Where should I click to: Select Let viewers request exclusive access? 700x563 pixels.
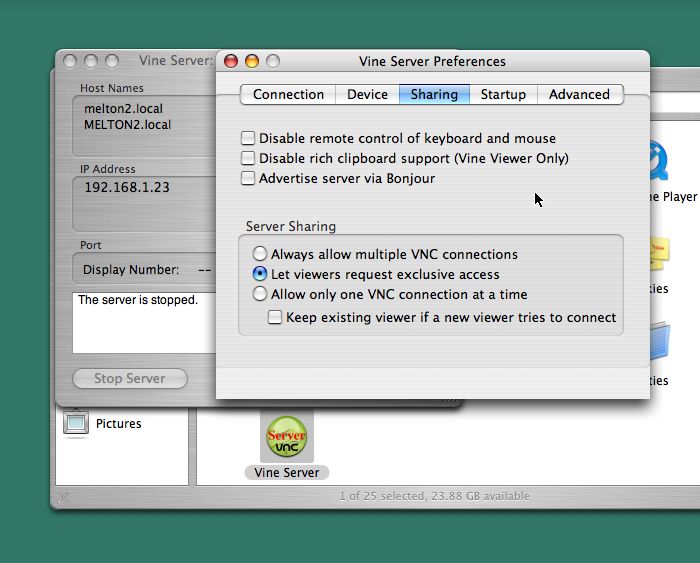(260, 274)
